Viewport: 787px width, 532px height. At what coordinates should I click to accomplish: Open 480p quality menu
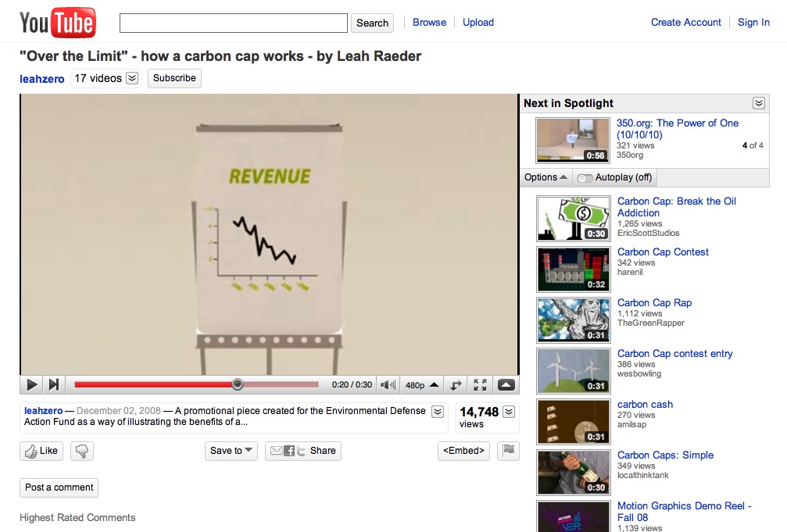point(421,385)
